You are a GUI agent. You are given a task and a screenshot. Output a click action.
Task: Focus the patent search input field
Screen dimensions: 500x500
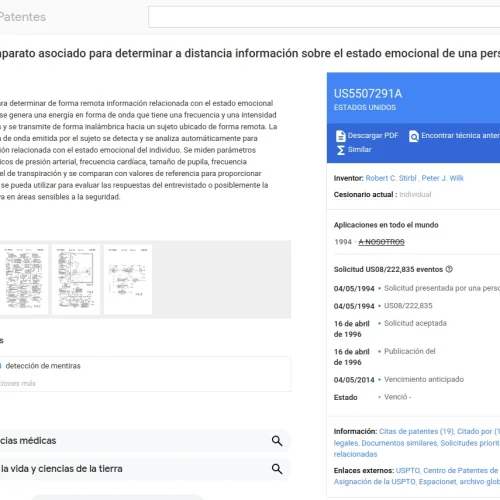pos(324,17)
